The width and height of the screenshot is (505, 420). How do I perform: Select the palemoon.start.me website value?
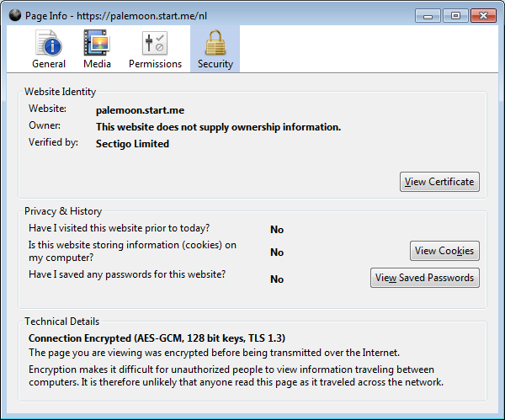[140, 110]
